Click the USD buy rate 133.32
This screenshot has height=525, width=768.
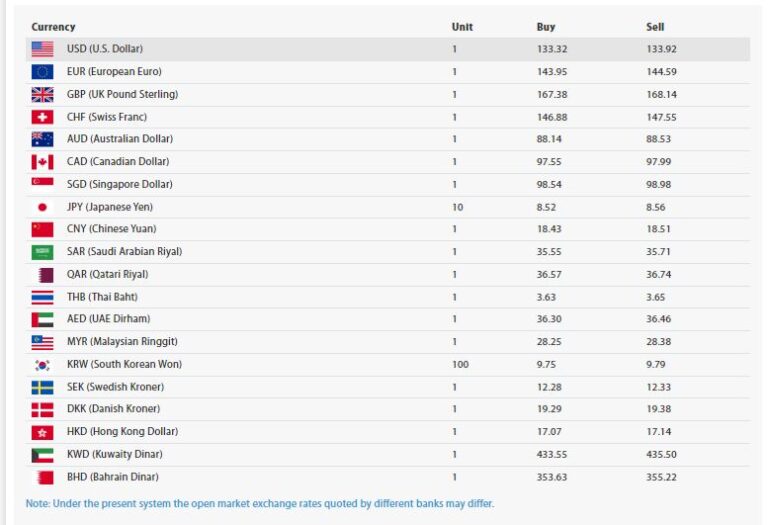pos(551,49)
